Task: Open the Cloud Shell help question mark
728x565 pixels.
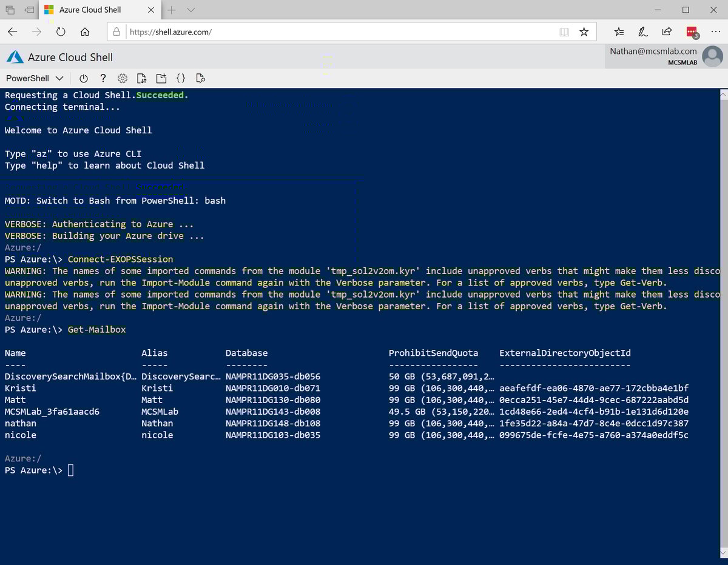Action: [x=103, y=78]
